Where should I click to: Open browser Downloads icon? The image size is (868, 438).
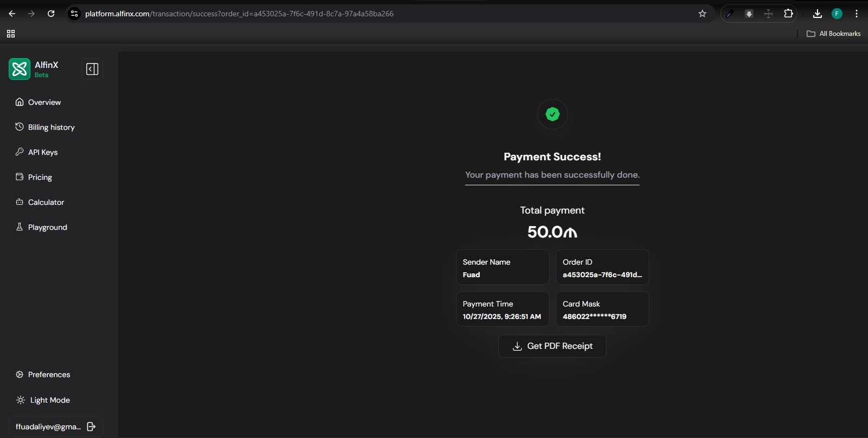(x=817, y=14)
